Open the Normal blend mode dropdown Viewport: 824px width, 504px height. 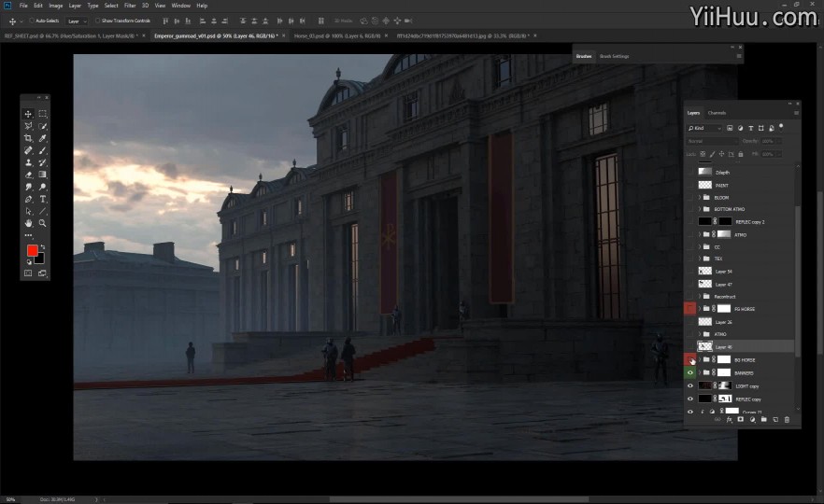click(x=712, y=141)
